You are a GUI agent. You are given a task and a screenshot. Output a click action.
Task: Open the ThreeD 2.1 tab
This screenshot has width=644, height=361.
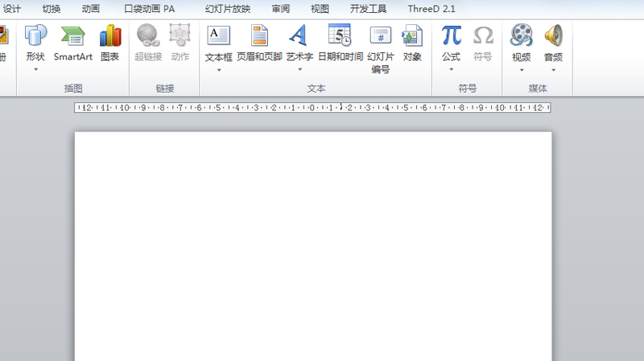pyautogui.click(x=431, y=9)
